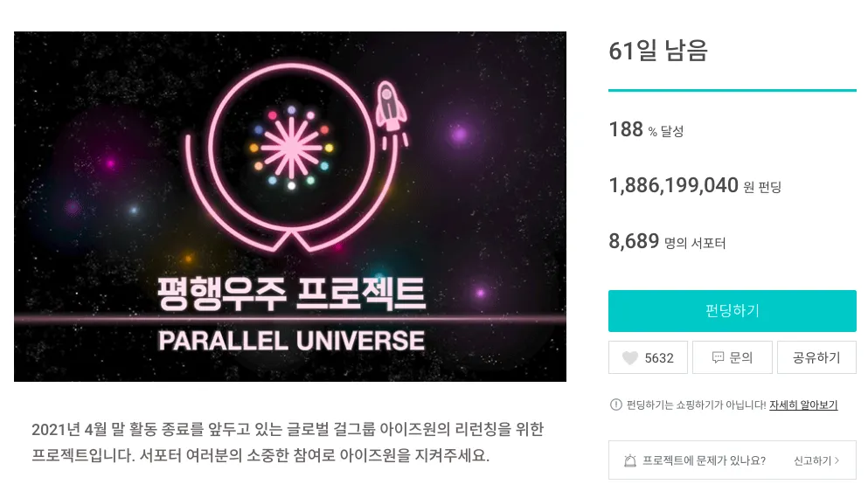This screenshot has width=868, height=498.
Task: Click the 5632 like count
Action: pyautogui.click(x=659, y=358)
